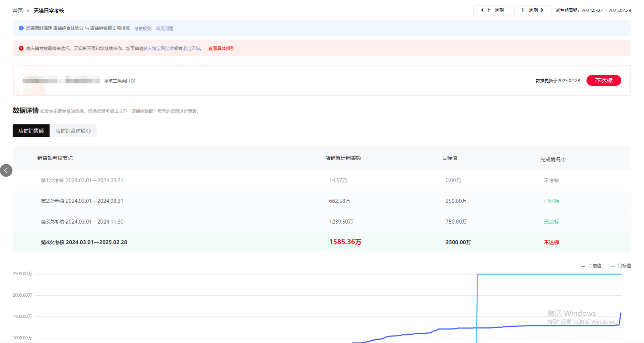Click the help icon next to 完成情况
This screenshot has height=343, width=644.
564,160
